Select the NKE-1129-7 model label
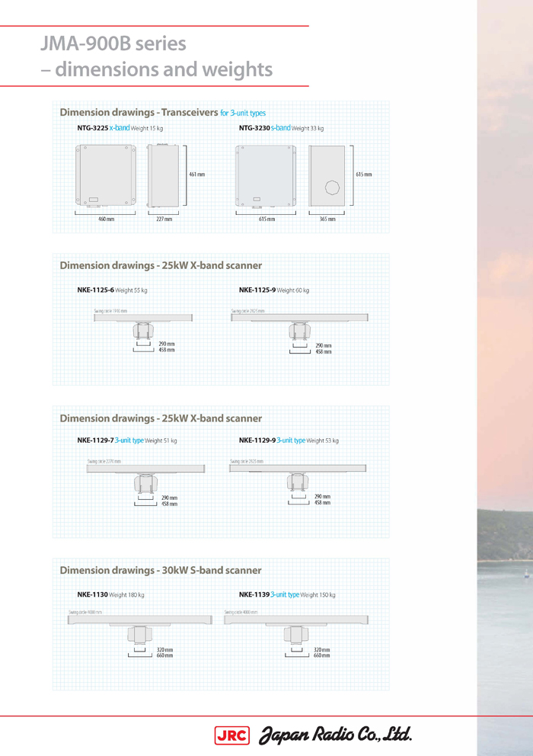The image size is (533, 756). pos(95,440)
